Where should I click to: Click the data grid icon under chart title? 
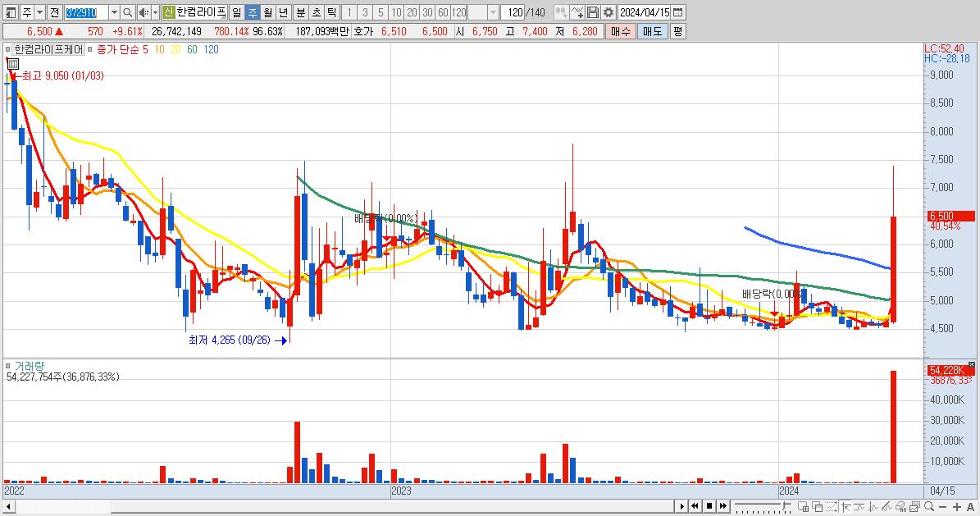pyautogui.click(x=13, y=64)
